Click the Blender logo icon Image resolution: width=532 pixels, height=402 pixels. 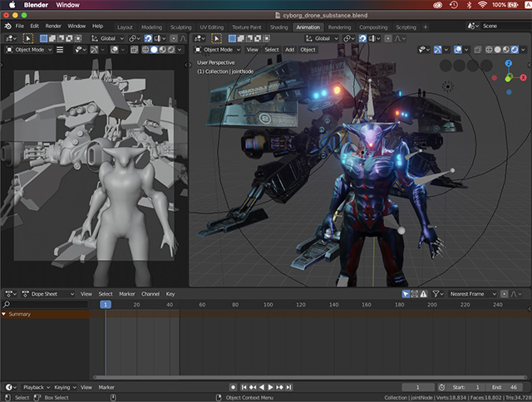pyautogui.click(x=7, y=26)
